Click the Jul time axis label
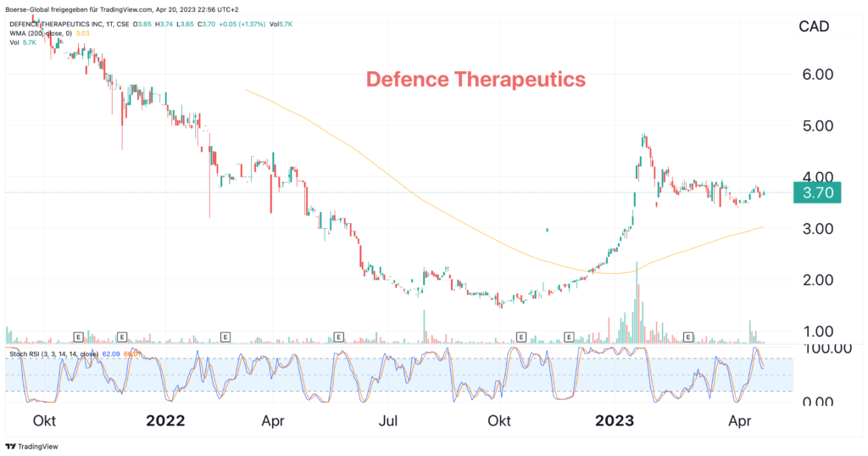The width and height of the screenshot is (868, 456). pyautogui.click(x=387, y=421)
